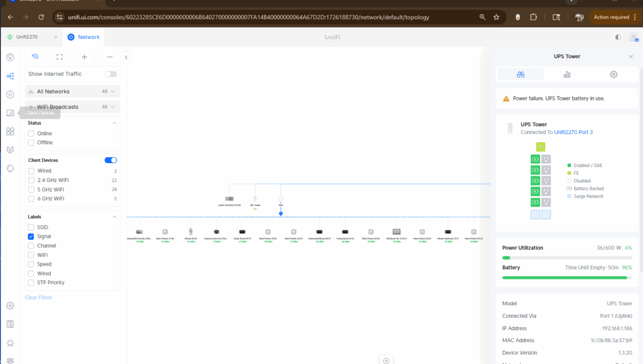Open UPS Tower device settings gear

point(613,75)
